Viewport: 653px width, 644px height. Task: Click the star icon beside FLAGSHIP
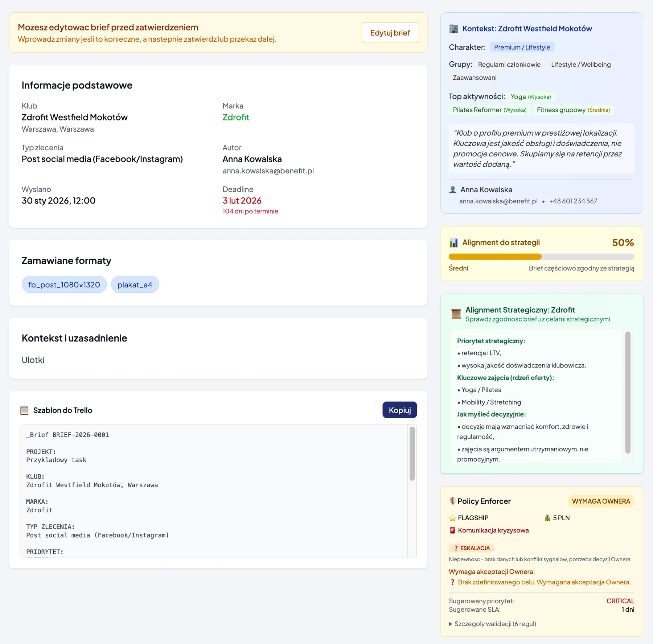pyautogui.click(x=452, y=518)
